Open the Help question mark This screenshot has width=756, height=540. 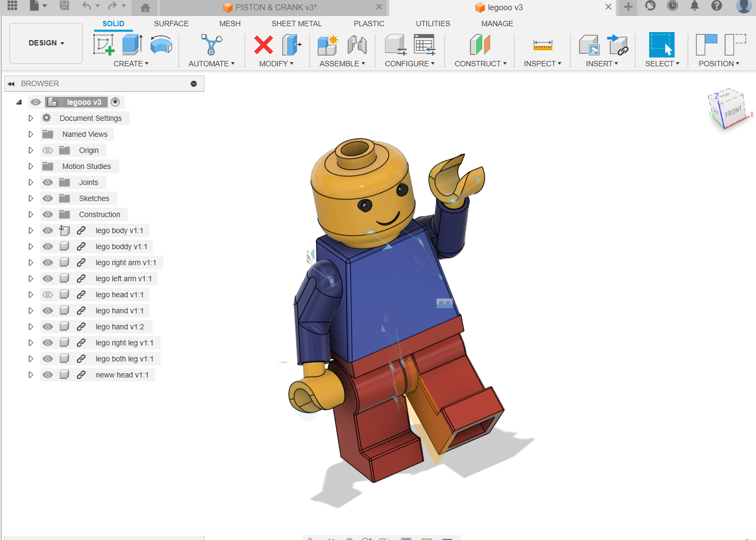pyautogui.click(x=716, y=6)
